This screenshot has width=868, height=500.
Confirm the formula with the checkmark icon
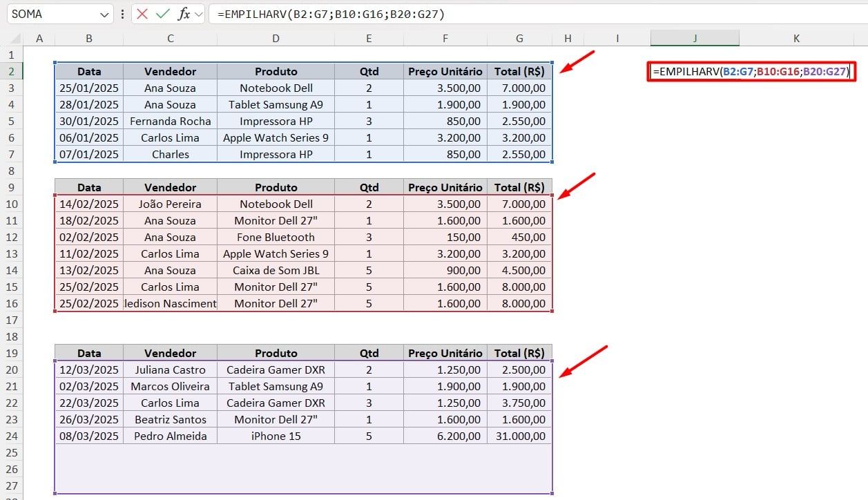[163, 14]
